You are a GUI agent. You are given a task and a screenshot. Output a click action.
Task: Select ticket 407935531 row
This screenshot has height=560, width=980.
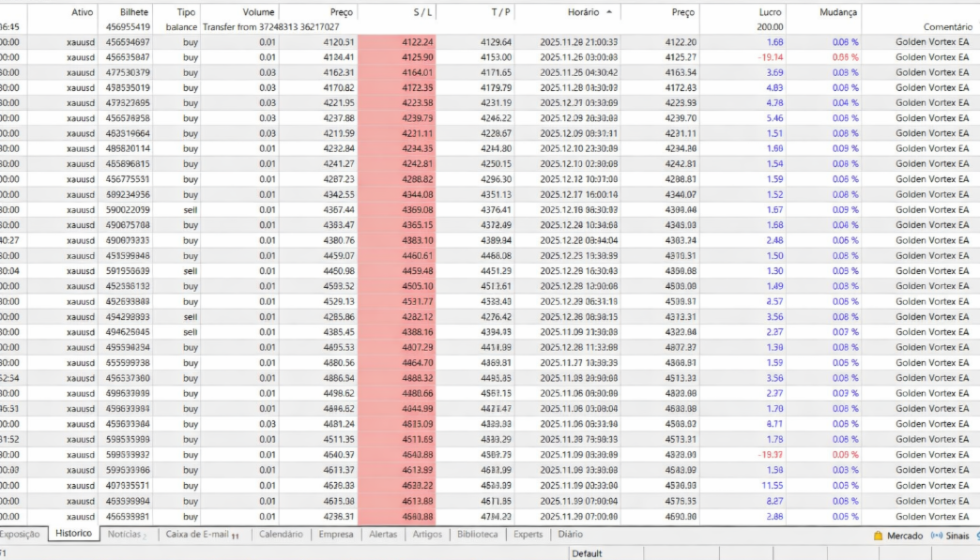pyautogui.click(x=490, y=485)
